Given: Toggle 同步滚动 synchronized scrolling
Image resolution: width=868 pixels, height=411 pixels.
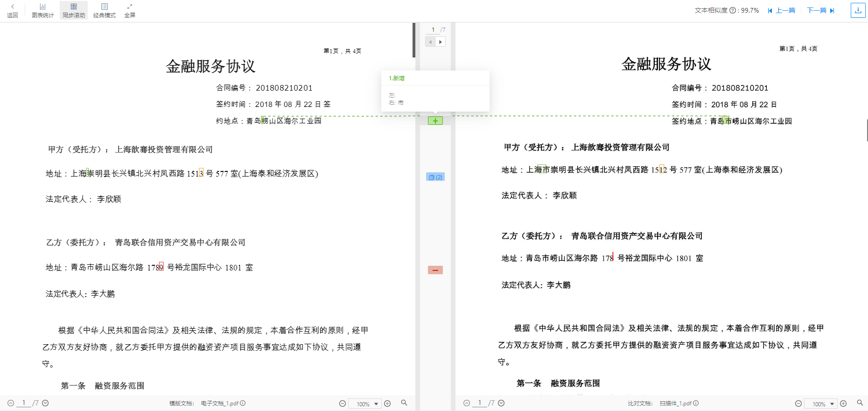Looking at the screenshot, I should pos(74,10).
